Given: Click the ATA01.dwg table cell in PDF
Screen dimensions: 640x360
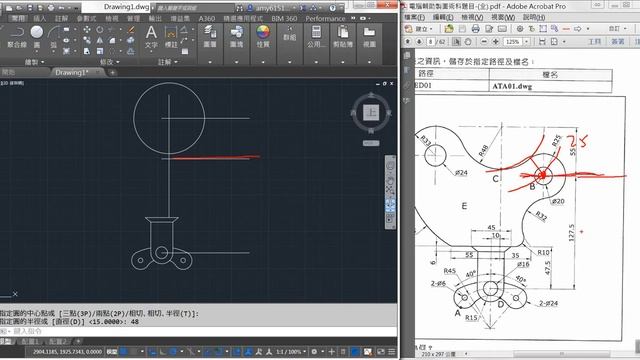Looking at the screenshot, I should [550, 86].
